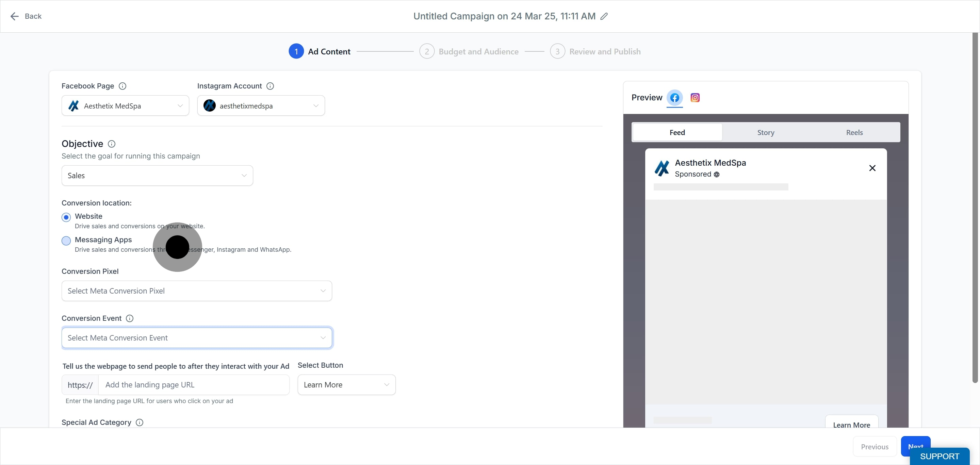Click the landing page URL field
Screen dimensions: 980x465
(194, 385)
